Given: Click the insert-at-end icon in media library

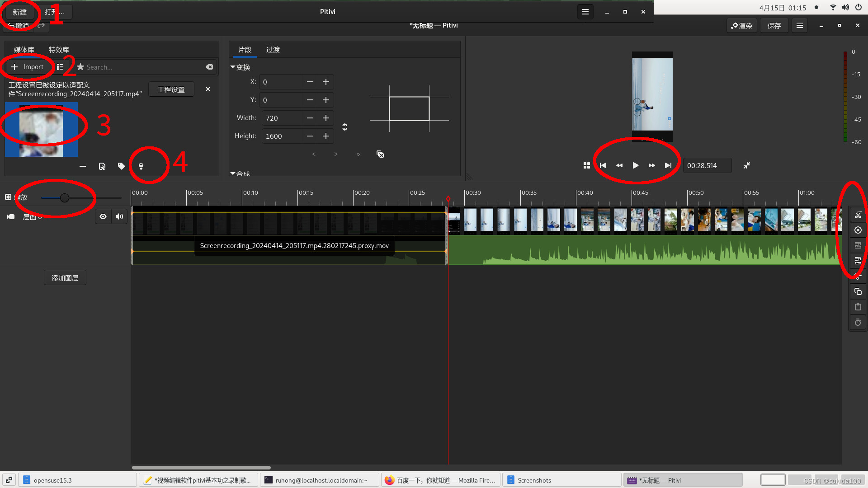Looking at the screenshot, I should tap(141, 166).
